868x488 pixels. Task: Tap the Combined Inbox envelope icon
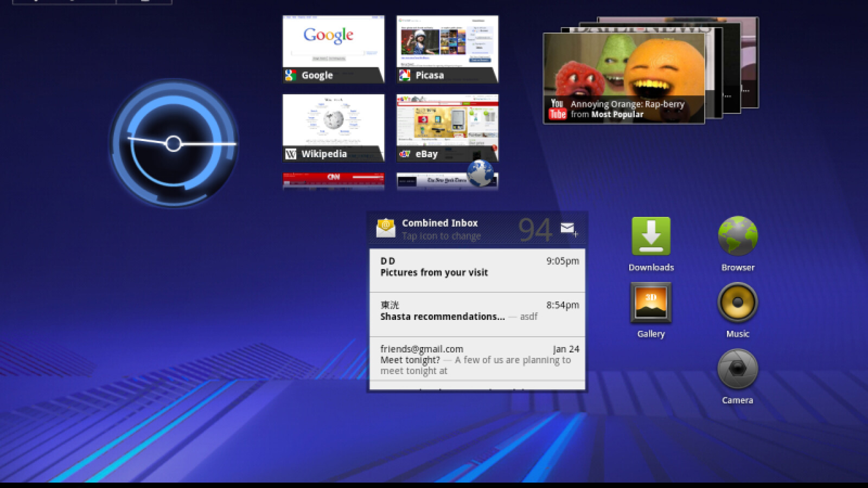click(386, 228)
